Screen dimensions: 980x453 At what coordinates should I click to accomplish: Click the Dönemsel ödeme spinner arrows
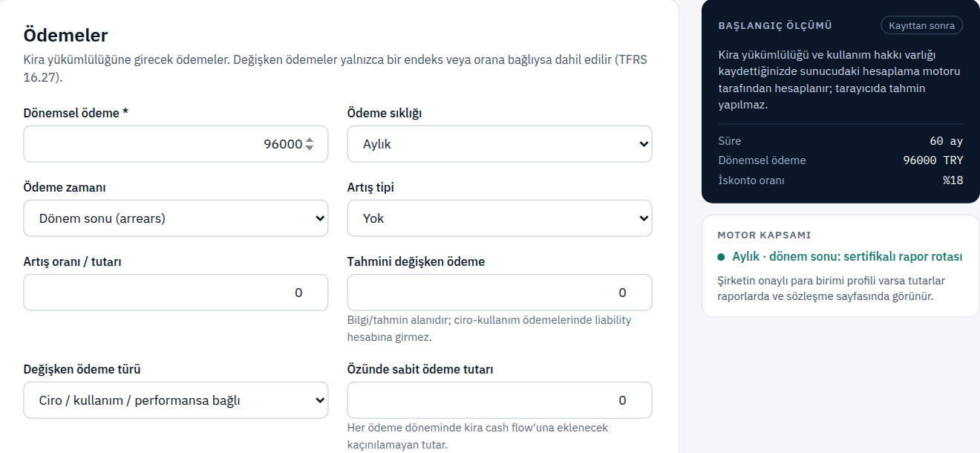310,144
